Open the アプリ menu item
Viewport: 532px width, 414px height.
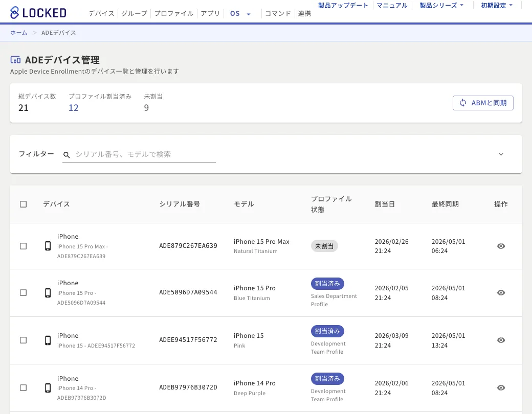point(210,14)
